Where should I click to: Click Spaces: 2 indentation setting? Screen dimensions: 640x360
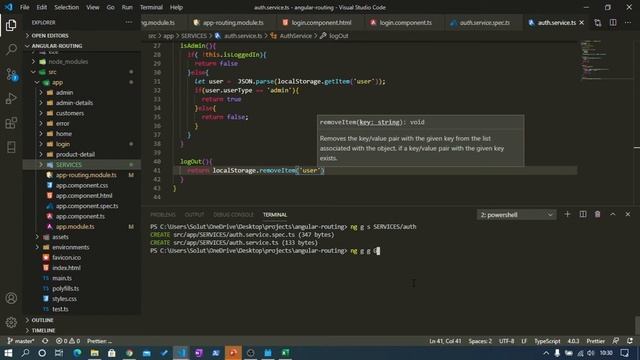480,341
